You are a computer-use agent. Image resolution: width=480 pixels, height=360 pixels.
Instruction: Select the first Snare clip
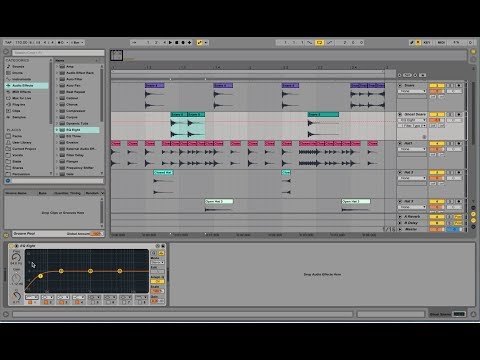(155, 86)
